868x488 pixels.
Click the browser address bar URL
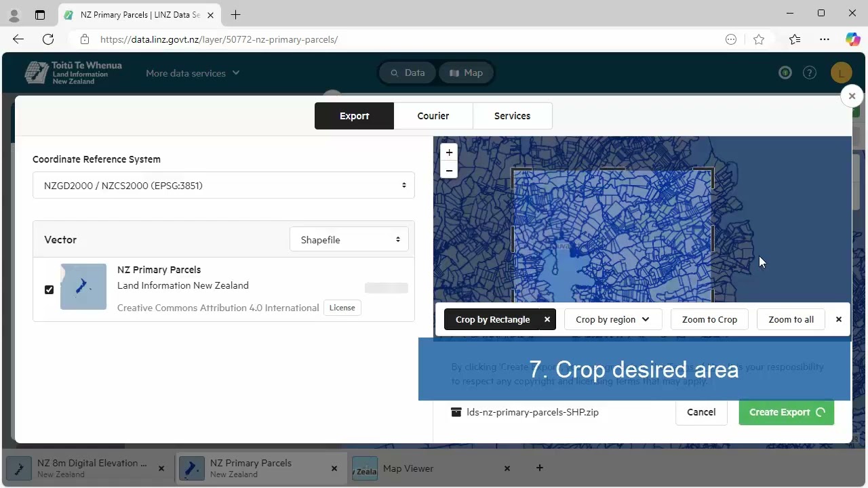tap(219, 39)
